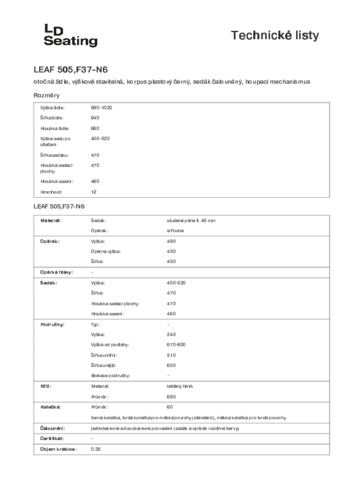Select the Objem krabice value '0.35'
The width and height of the screenshot is (364, 500).
tap(96, 449)
